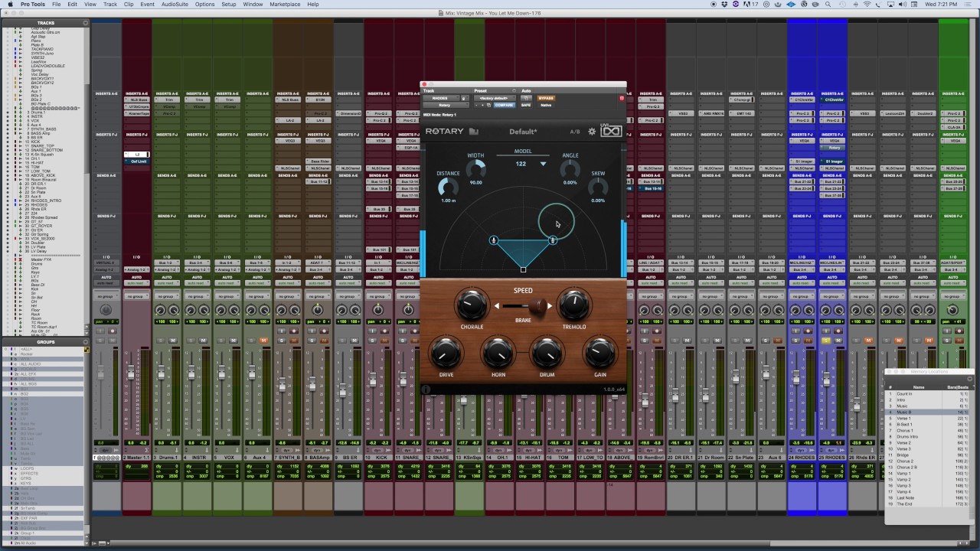980x551 pixels.
Task: Click the Native button in plugin header
Action: click(546, 105)
